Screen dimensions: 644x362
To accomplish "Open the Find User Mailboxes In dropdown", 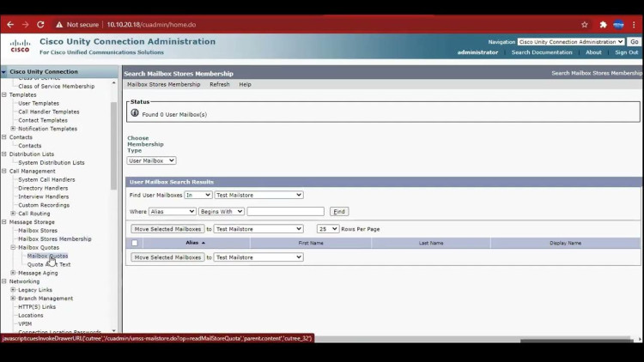I will pos(198,195).
